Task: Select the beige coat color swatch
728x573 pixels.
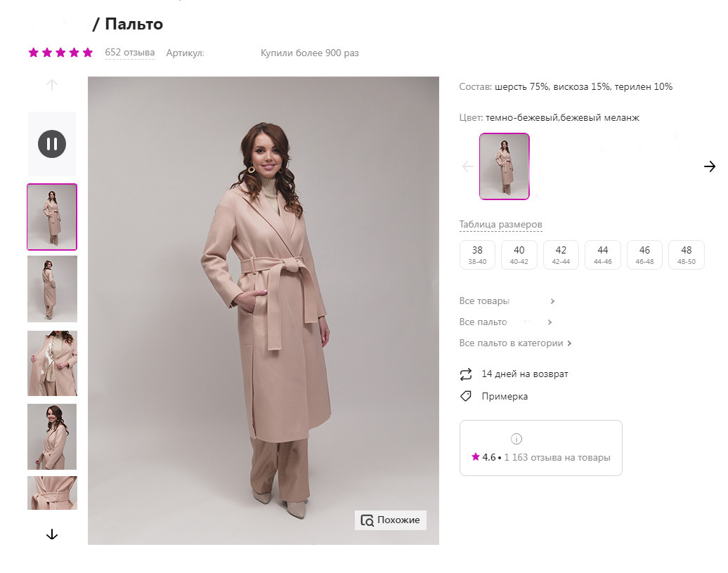Action: coord(505,166)
